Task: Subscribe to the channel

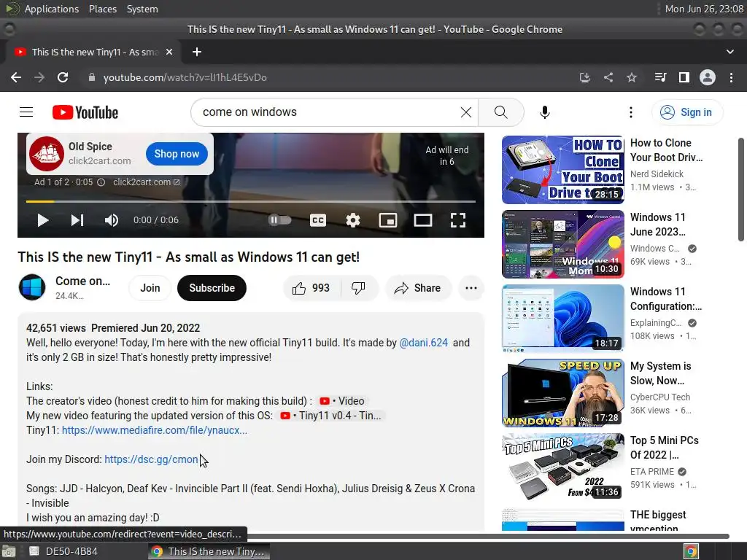Action: pyautogui.click(x=212, y=288)
